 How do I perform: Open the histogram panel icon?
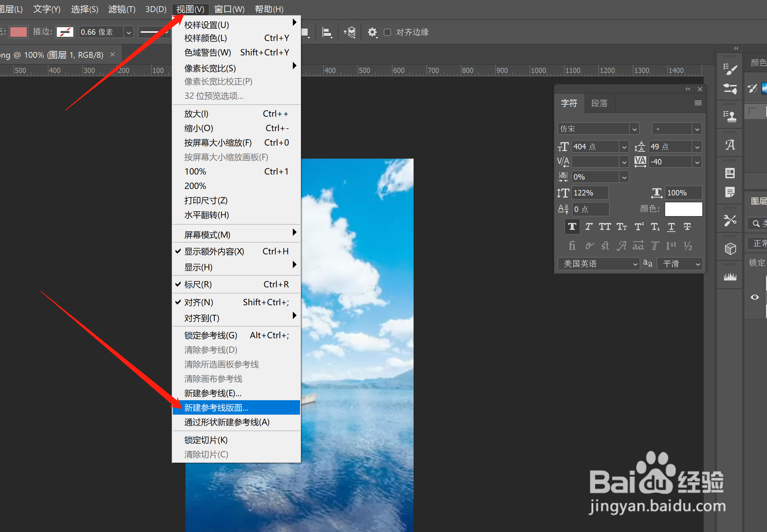[x=730, y=276]
